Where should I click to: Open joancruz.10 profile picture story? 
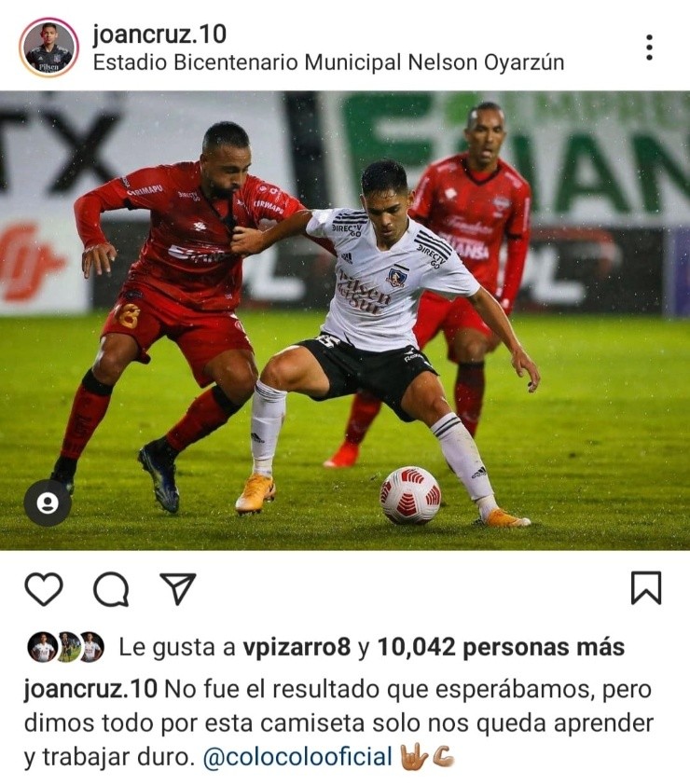49,48
